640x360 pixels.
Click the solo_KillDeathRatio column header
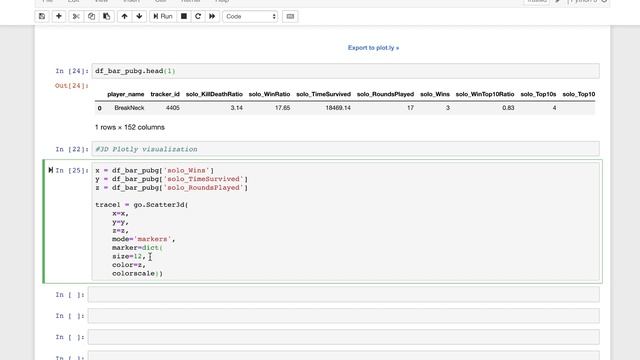[214, 94]
